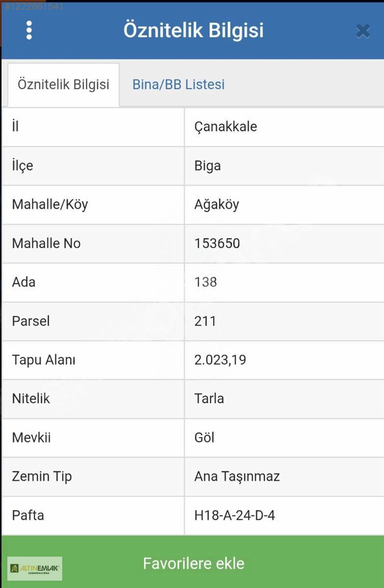The height and width of the screenshot is (588, 384).
Task: Click the Çanakkale province value
Action: click(226, 126)
